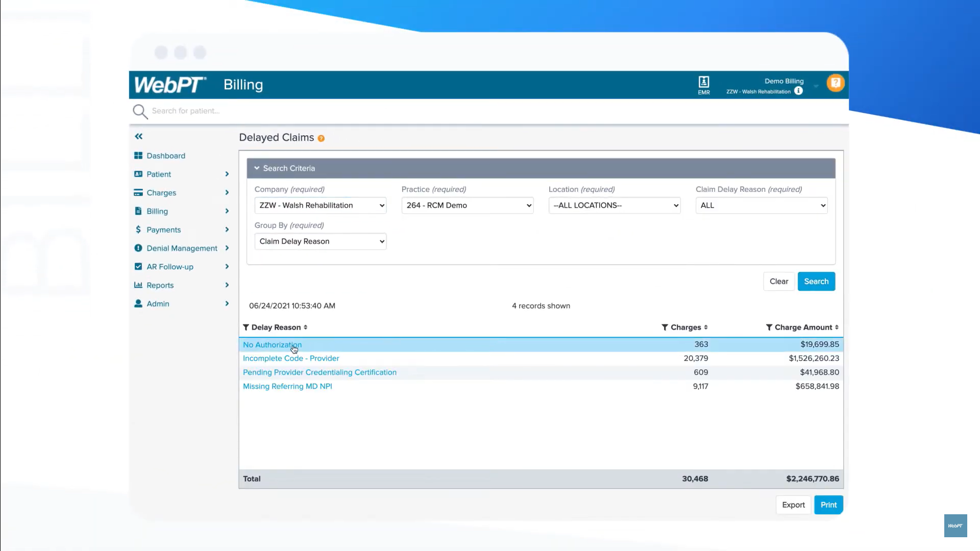980x551 pixels.
Task: Open the Company dropdown
Action: coord(320,206)
